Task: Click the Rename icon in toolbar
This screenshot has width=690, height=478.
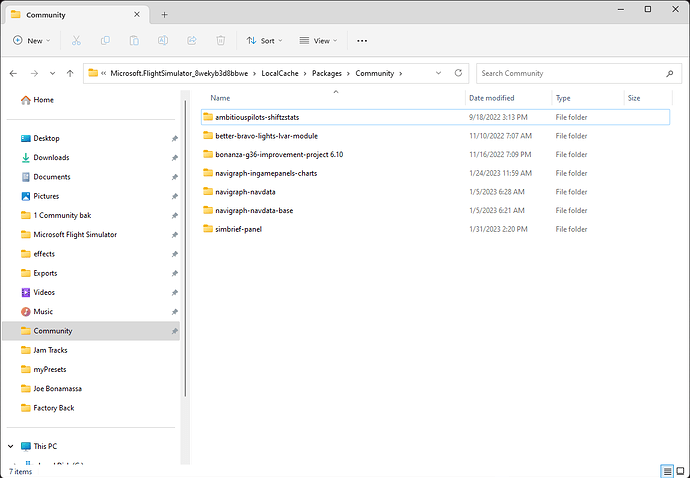Action: 163,41
